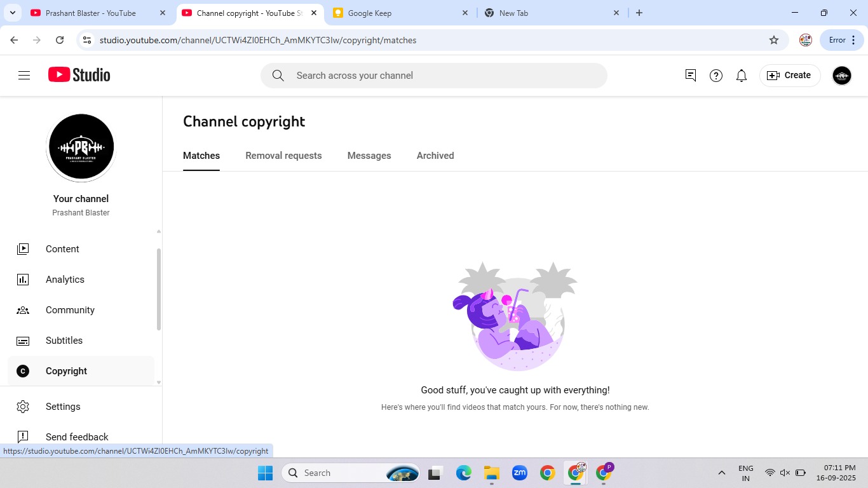
Task: Open the account avatar menu
Action: point(841,76)
